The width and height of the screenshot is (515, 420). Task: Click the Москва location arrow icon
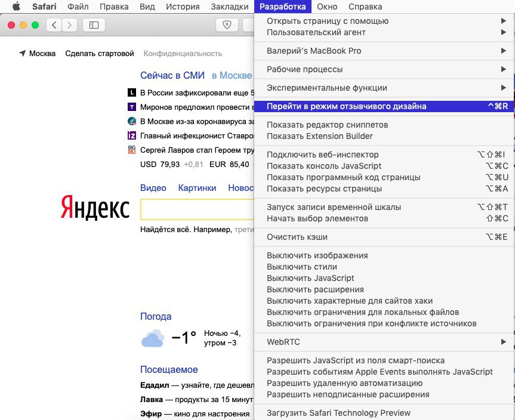[x=22, y=53]
